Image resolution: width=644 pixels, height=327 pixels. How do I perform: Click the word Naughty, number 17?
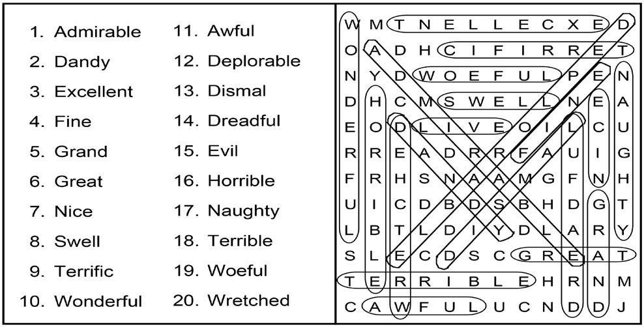pos(243,211)
